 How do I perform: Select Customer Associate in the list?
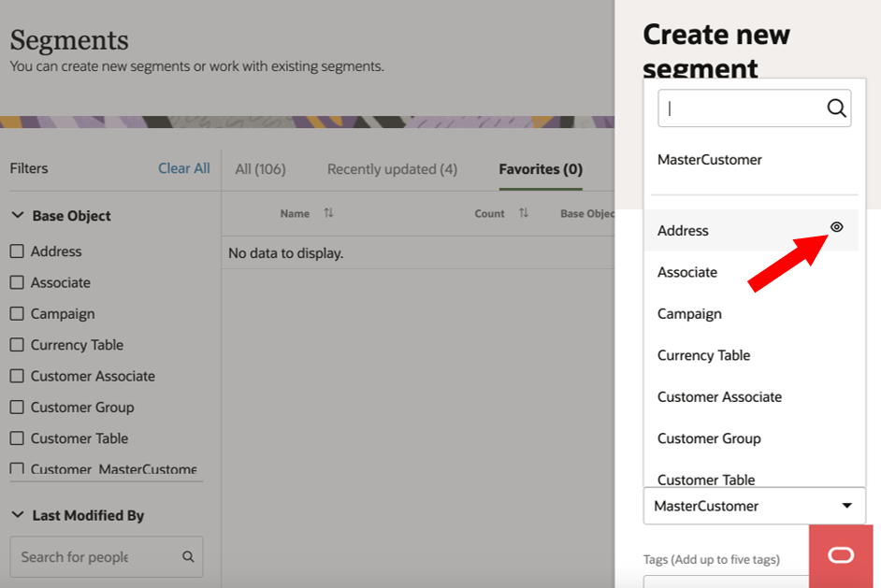719,396
